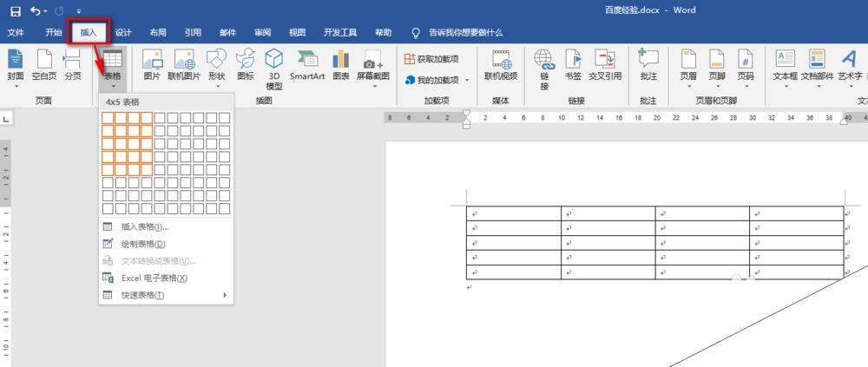The image size is (868, 367).
Task: Add a comment with 批注
Action: click(x=648, y=65)
